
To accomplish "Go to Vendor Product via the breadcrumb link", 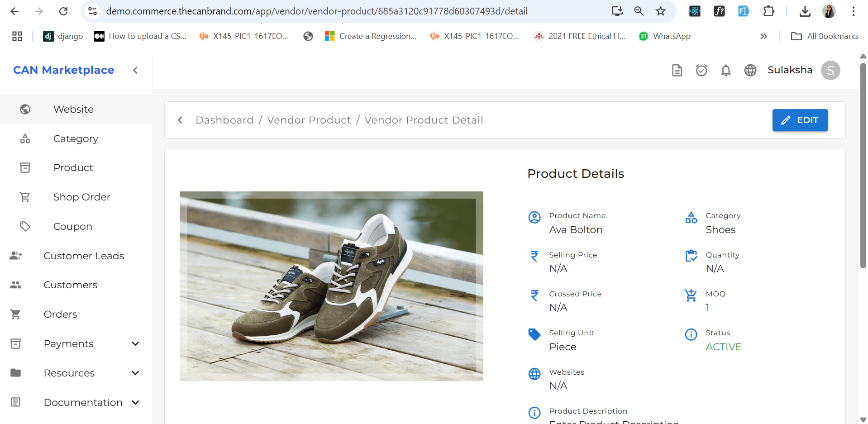I will pos(309,120).
